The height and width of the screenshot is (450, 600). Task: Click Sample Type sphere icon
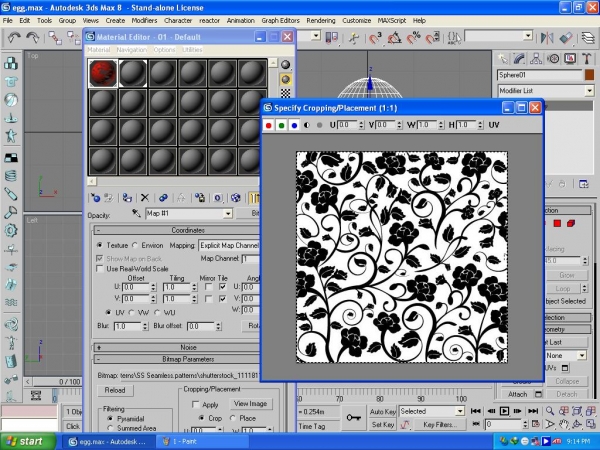click(285, 64)
